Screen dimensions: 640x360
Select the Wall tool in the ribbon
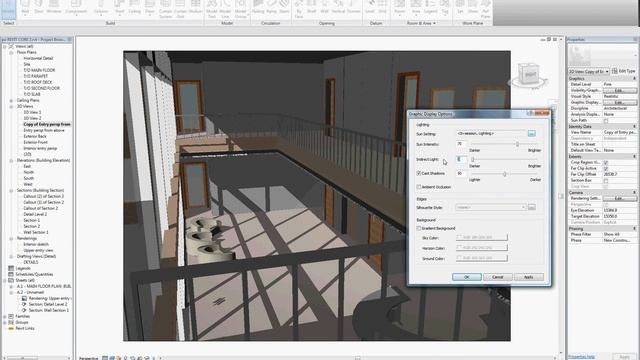tap(25, 8)
